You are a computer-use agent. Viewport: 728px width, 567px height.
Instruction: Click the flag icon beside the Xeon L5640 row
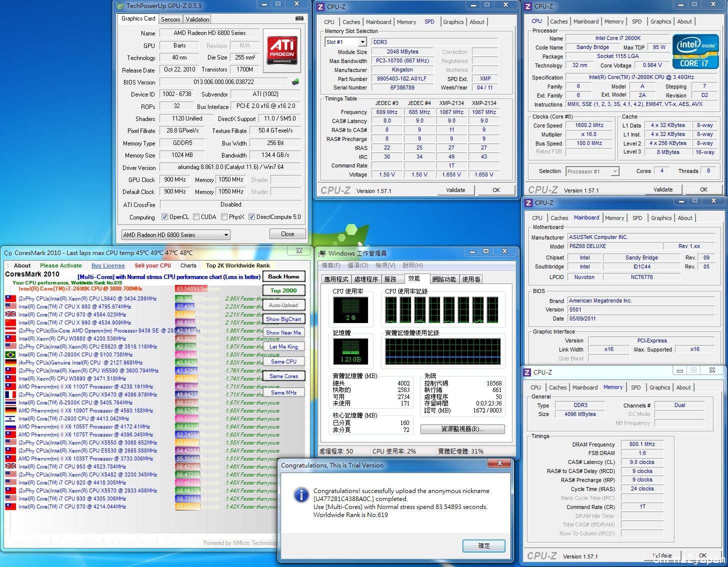pos(10,298)
